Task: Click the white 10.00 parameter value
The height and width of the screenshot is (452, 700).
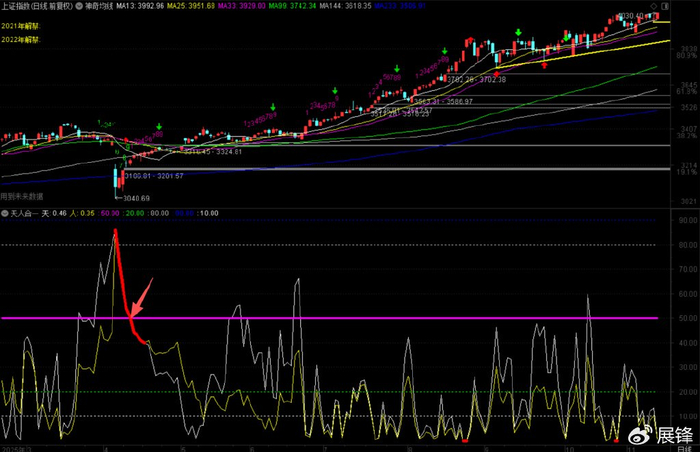Action: click(209, 213)
